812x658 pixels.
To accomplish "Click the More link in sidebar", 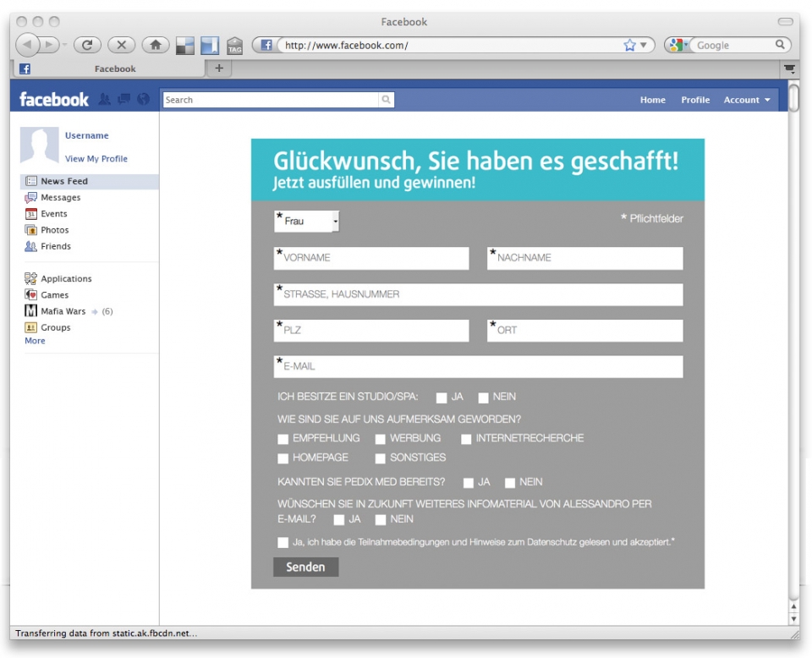I will (35, 341).
